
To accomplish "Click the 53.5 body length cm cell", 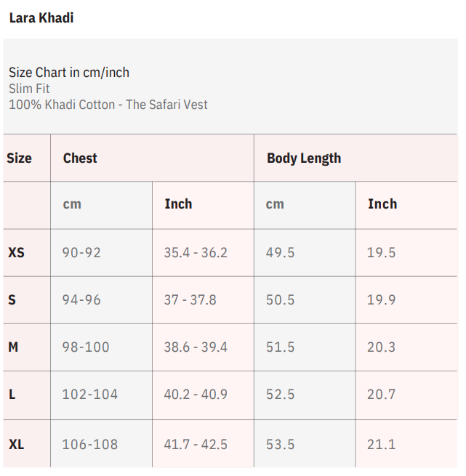I will point(280,444).
